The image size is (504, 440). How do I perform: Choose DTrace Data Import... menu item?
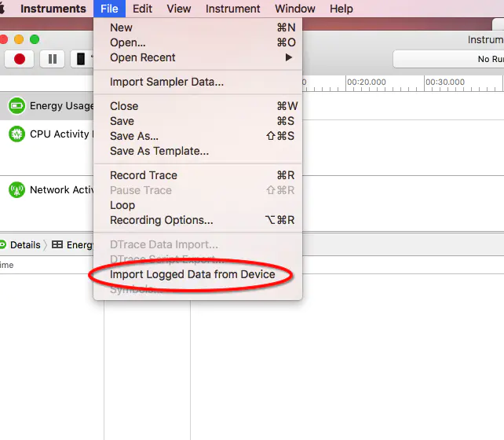click(198, 245)
